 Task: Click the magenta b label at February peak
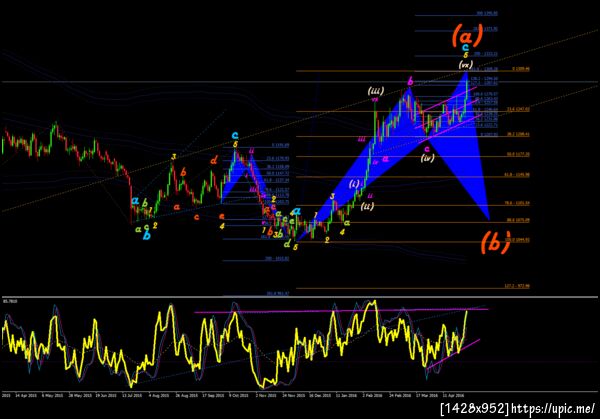[x=410, y=81]
